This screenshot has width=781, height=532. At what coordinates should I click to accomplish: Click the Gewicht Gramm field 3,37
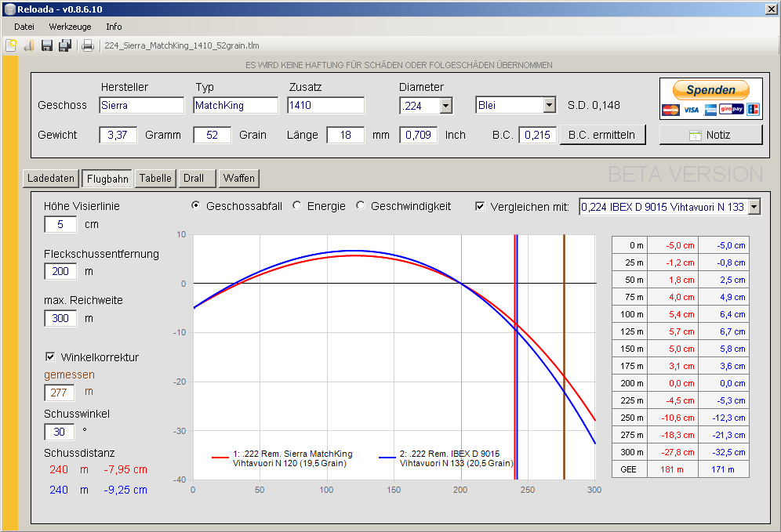pyautogui.click(x=118, y=136)
